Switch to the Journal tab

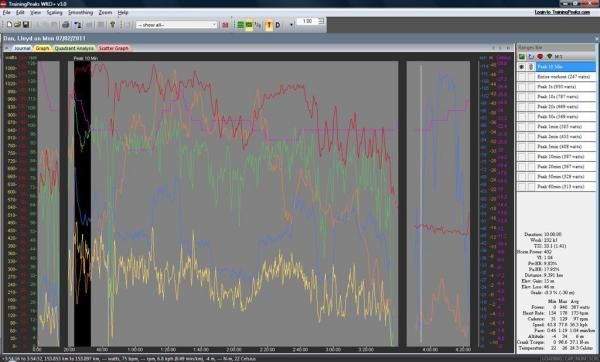22,48
